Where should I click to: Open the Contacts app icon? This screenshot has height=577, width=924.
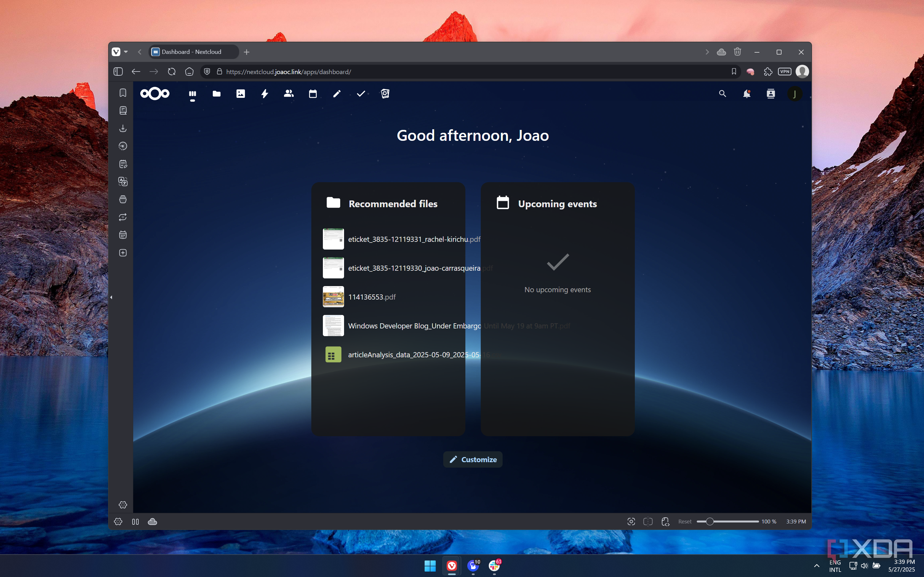pos(289,94)
